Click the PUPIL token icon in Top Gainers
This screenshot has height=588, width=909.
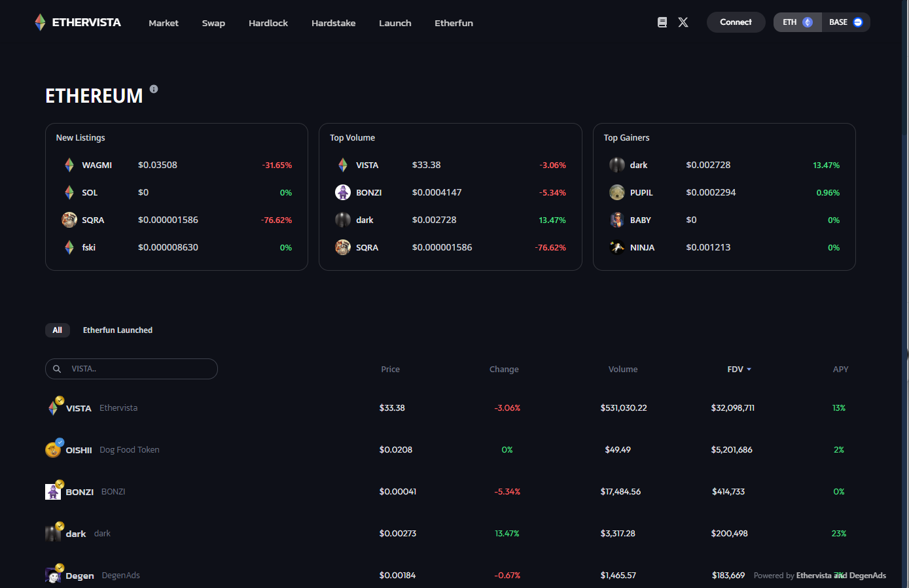(616, 192)
